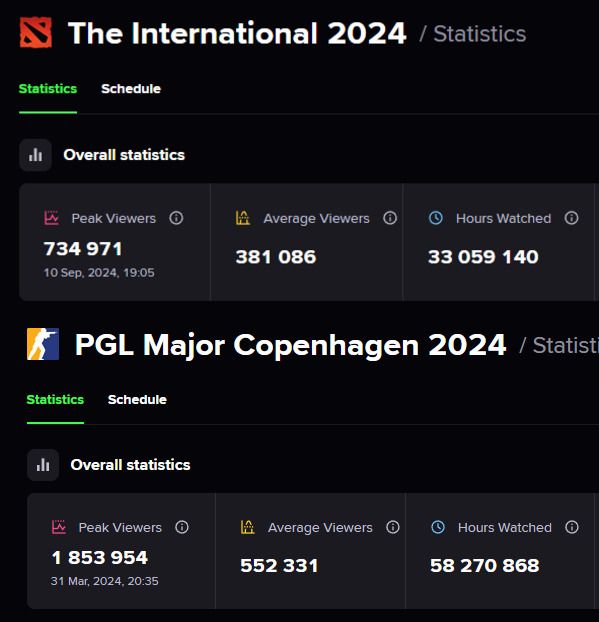Click the 734 971 peak viewers value
599x622 pixels.
(x=83, y=249)
